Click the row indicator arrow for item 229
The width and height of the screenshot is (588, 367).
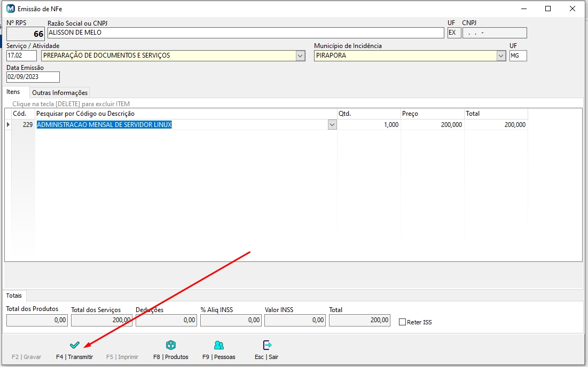7,125
